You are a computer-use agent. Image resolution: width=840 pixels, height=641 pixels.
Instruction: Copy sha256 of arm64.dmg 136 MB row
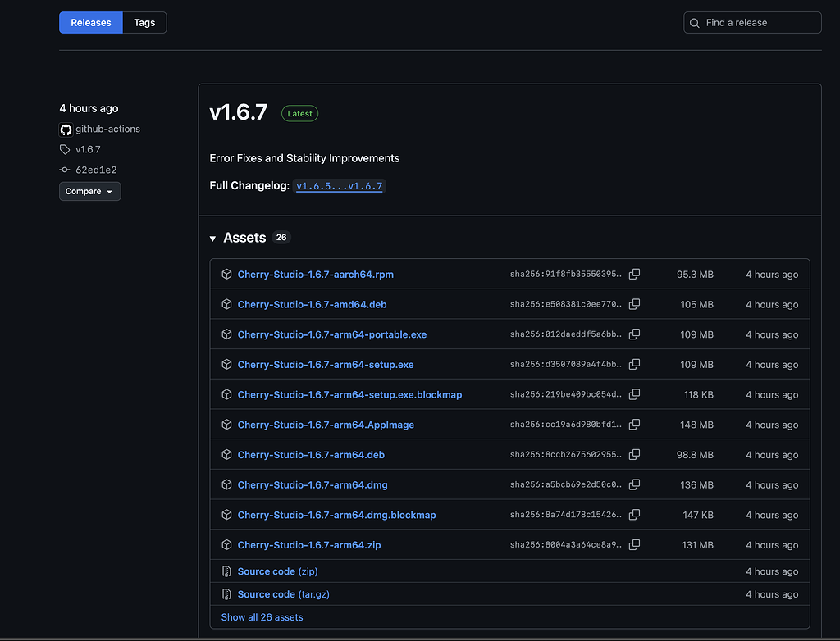[634, 484]
